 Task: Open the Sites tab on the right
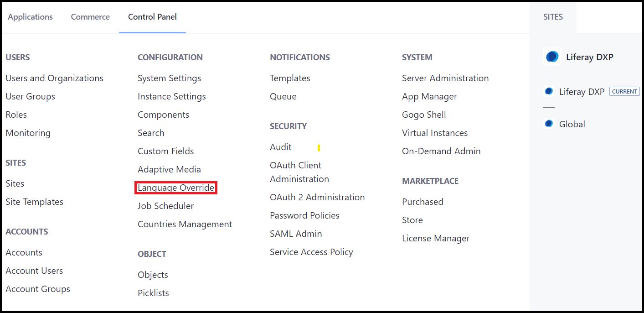[x=553, y=17]
